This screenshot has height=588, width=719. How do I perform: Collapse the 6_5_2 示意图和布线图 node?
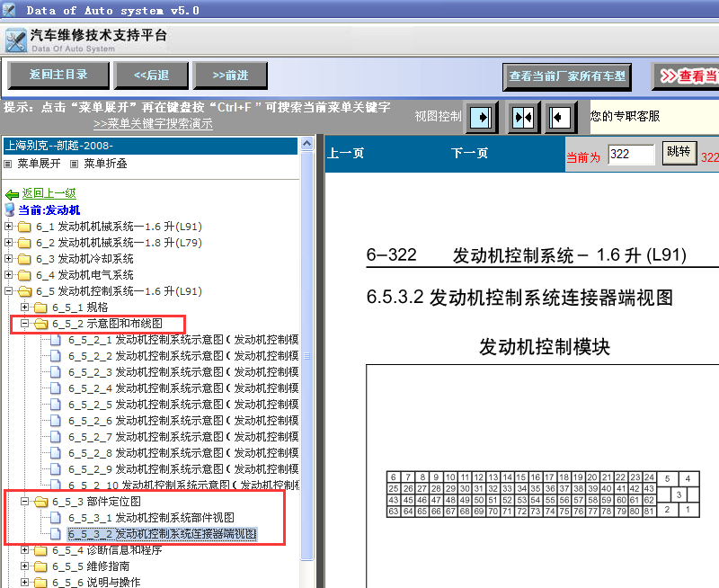(x=25, y=324)
